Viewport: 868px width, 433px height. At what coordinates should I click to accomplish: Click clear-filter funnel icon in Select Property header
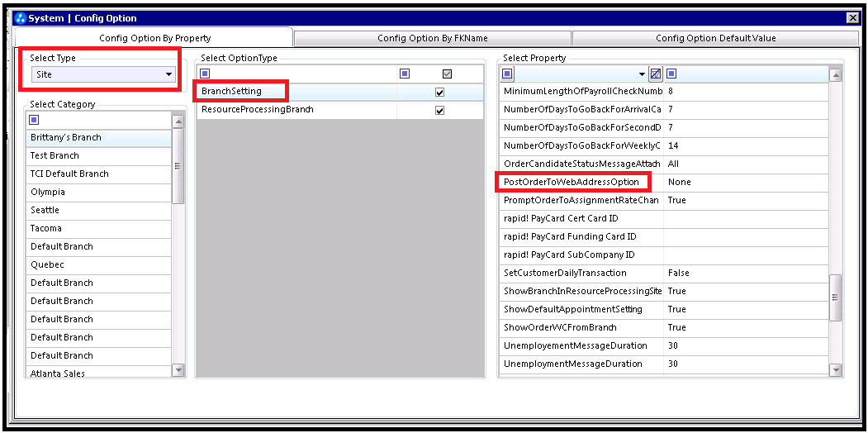click(x=656, y=74)
